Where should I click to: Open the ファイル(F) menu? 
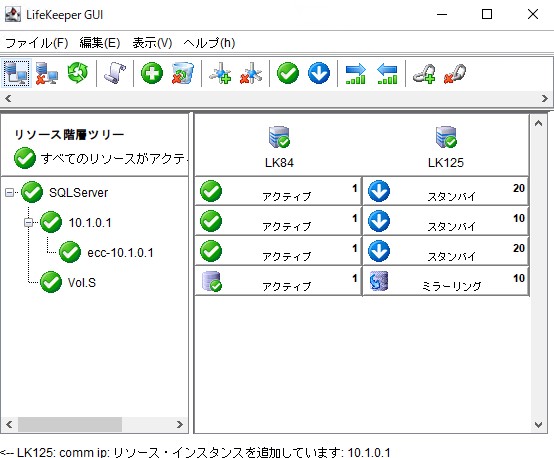pyautogui.click(x=36, y=43)
